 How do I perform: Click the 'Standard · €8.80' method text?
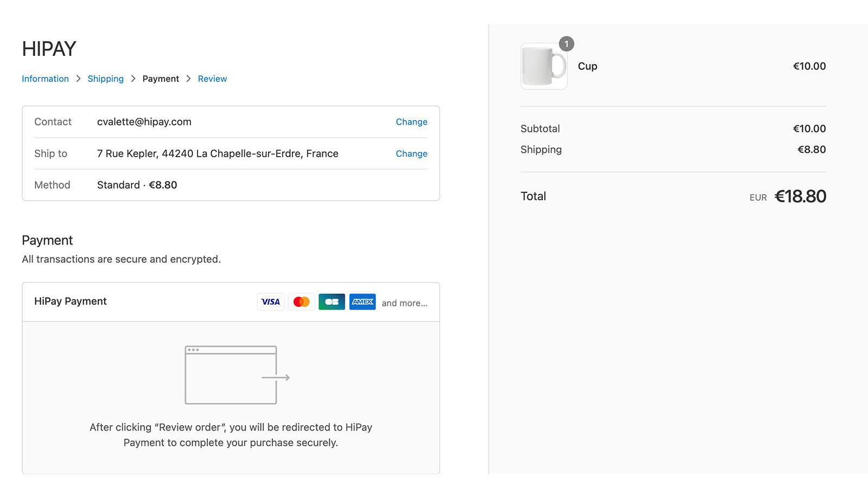[137, 185]
